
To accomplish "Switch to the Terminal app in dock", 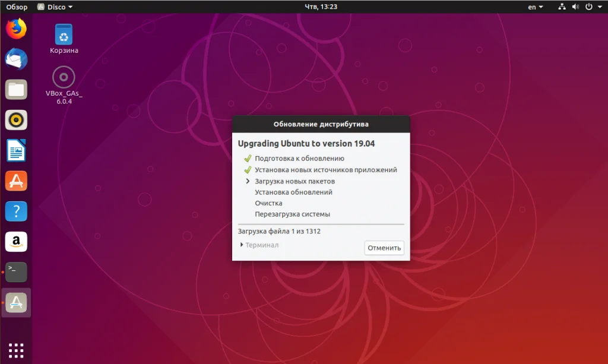I will pyautogui.click(x=16, y=272).
